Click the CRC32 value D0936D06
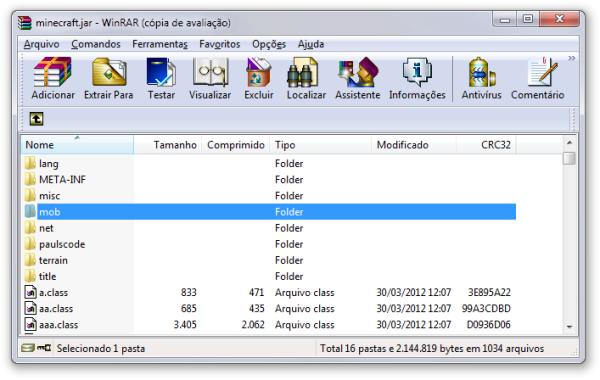 pyautogui.click(x=489, y=325)
